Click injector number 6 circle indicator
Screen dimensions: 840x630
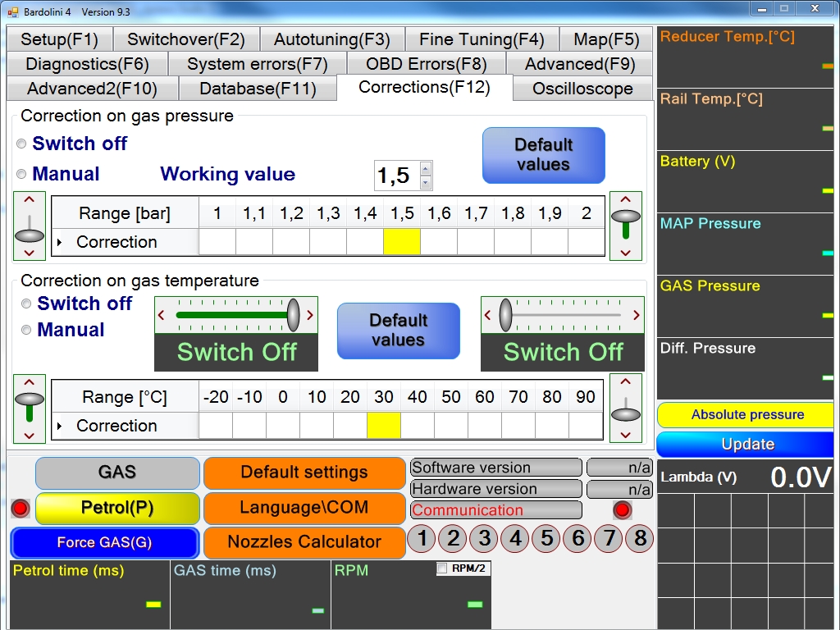(x=578, y=539)
